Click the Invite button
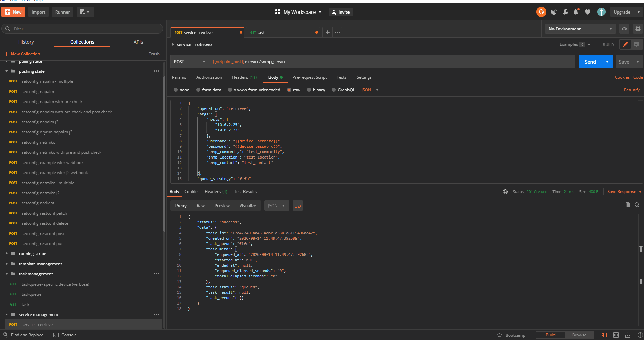Viewport: 644px width, 340px height. tap(340, 12)
